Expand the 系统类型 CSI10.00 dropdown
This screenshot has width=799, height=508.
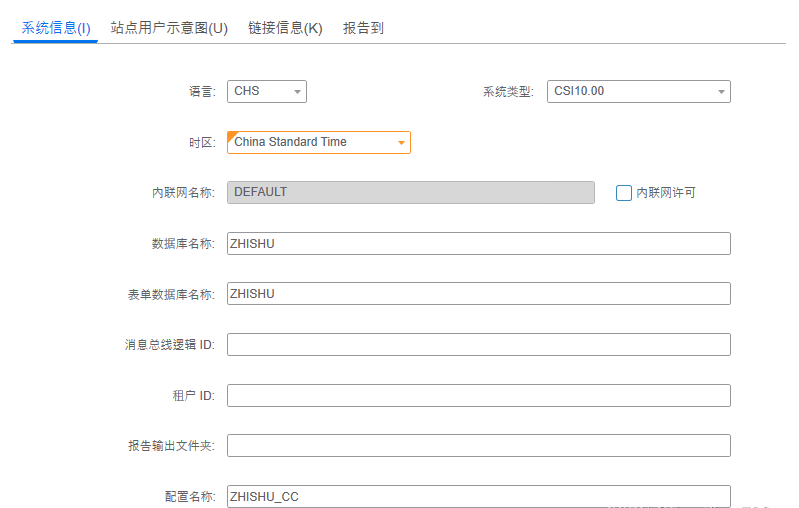tap(639, 91)
